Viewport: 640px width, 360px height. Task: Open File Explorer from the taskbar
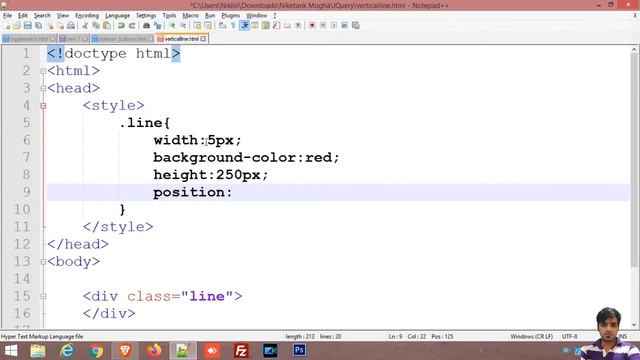38,351
